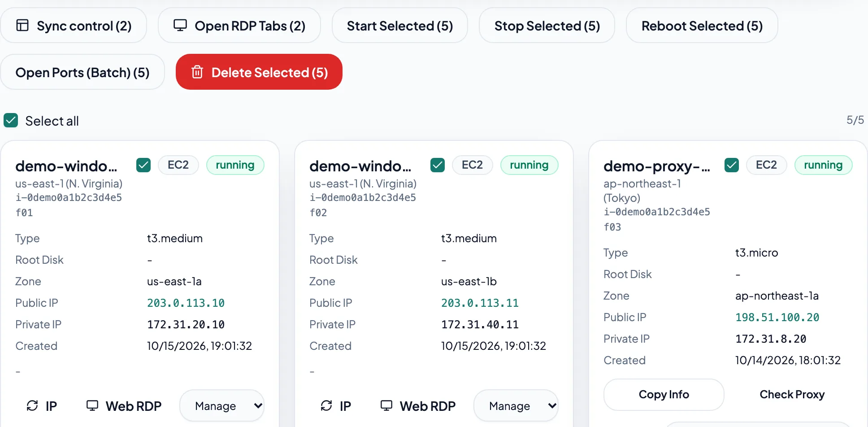Click Start Selected (5)

tap(400, 26)
